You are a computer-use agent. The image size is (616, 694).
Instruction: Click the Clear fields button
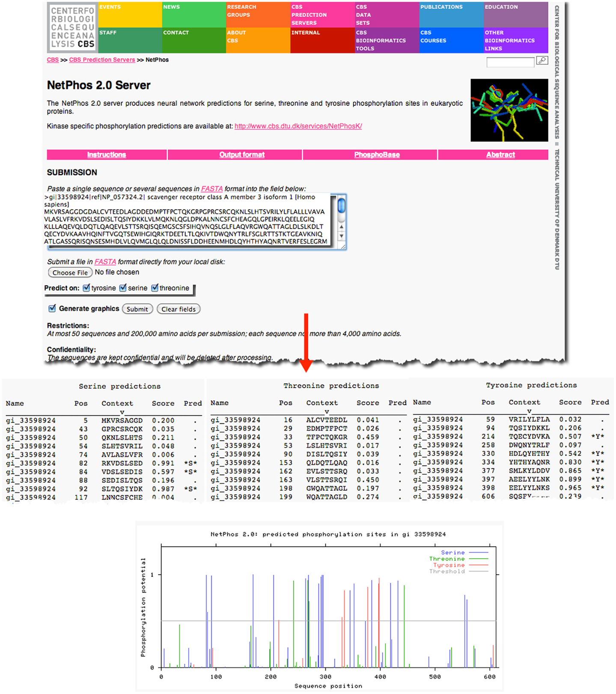[x=179, y=309]
